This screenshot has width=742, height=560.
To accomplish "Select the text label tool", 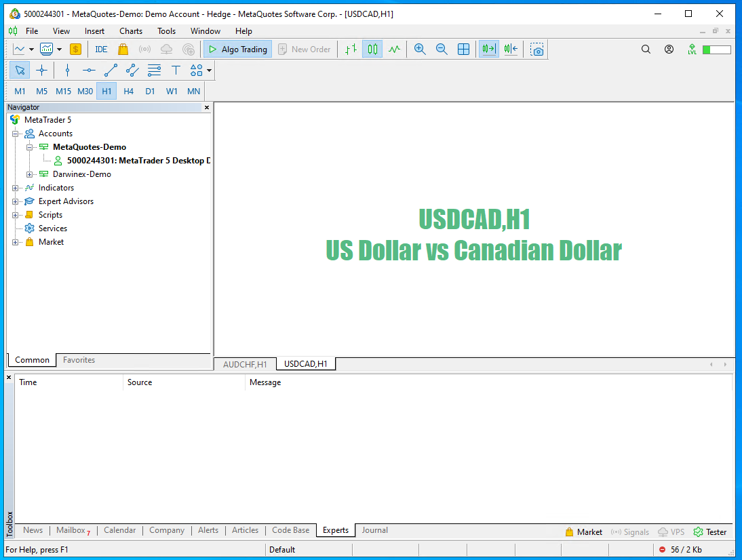I will click(176, 71).
